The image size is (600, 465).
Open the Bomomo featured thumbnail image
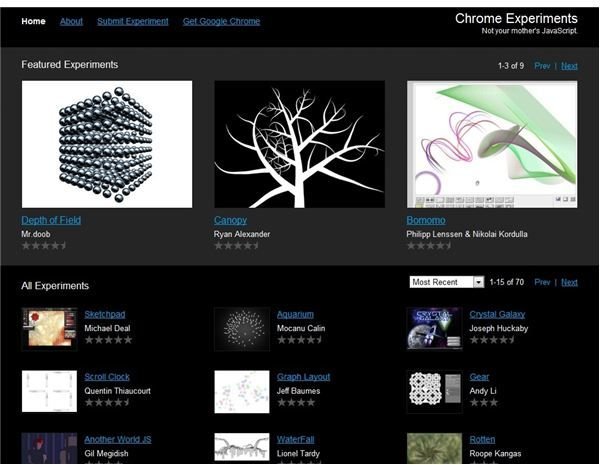(492, 144)
